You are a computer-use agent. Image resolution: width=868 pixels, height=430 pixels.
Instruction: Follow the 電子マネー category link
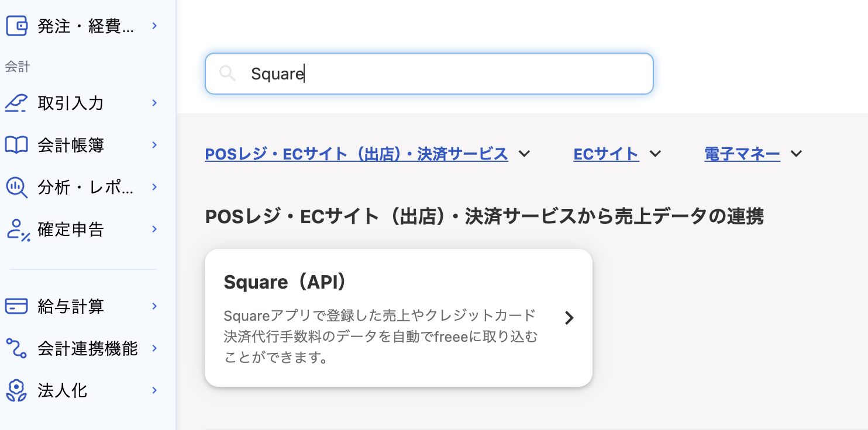[x=742, y=154]
